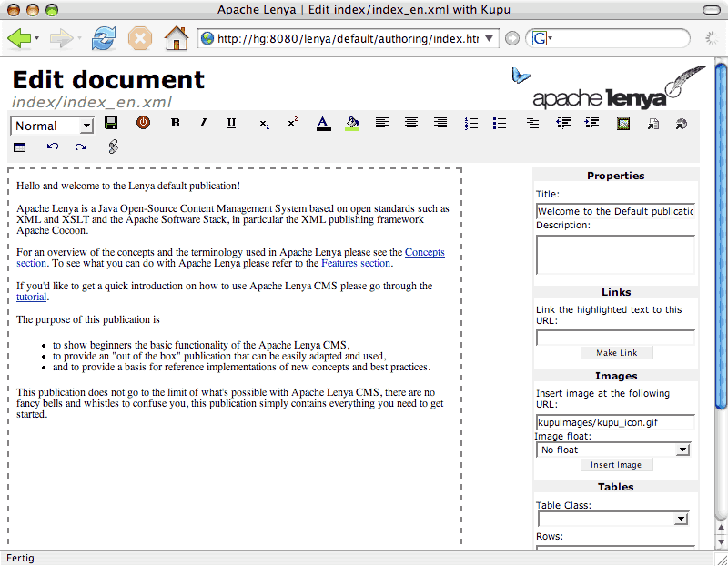
Task: Apply subscript formatting
Action: coord(264,124)
